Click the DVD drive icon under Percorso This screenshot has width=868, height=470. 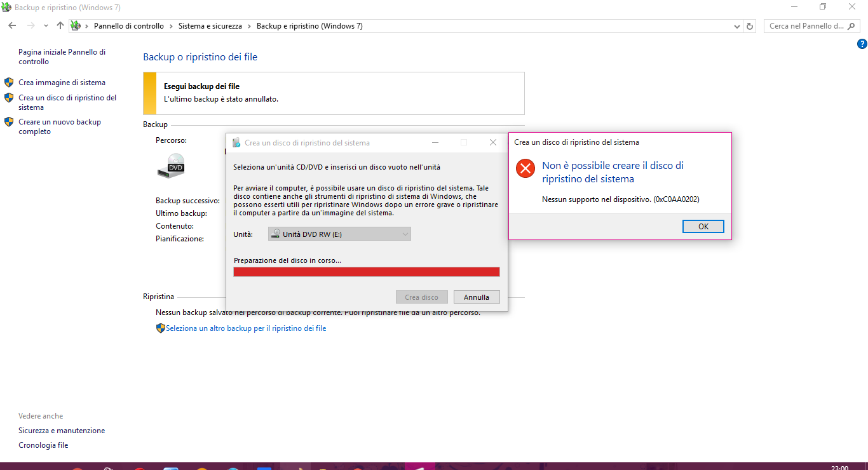[x=171, y=165]
